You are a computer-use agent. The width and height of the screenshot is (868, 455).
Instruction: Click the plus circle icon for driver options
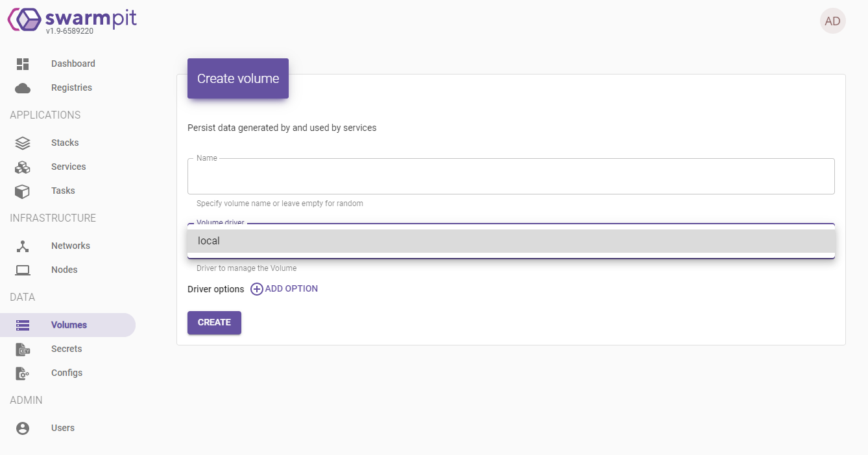pos(257,289)
